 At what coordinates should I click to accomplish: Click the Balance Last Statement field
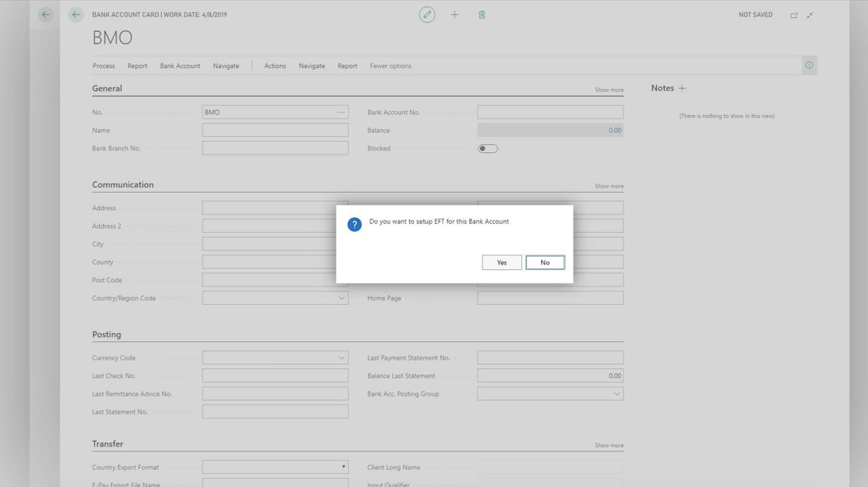(x=550, y=376)
